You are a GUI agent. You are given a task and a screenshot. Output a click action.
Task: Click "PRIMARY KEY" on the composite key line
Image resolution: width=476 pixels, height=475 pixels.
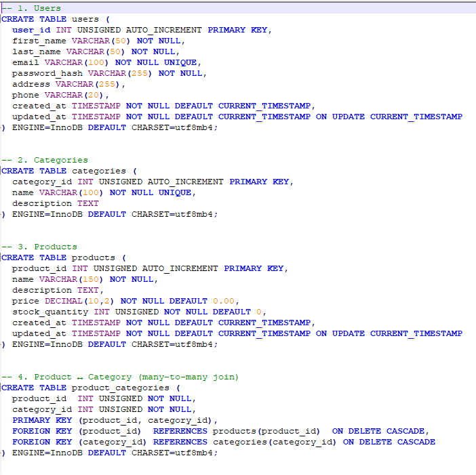[x=42, y=420]
